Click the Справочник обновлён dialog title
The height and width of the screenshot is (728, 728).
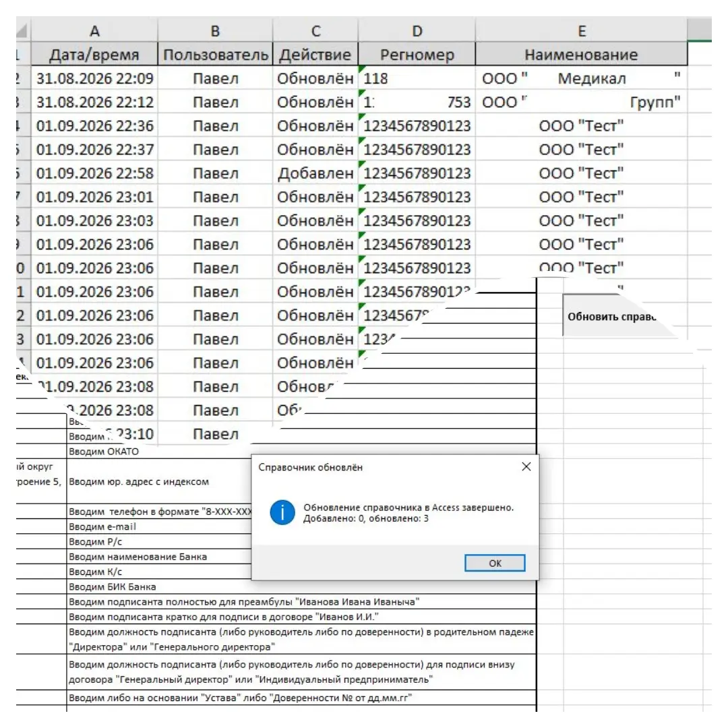[310, 467]
